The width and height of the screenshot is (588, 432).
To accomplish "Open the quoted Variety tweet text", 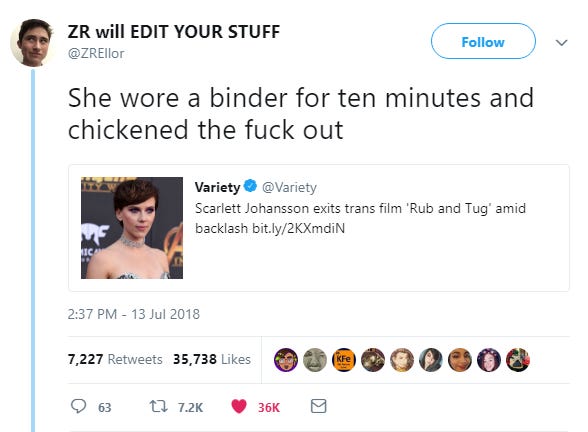I will tap(360, 218).
